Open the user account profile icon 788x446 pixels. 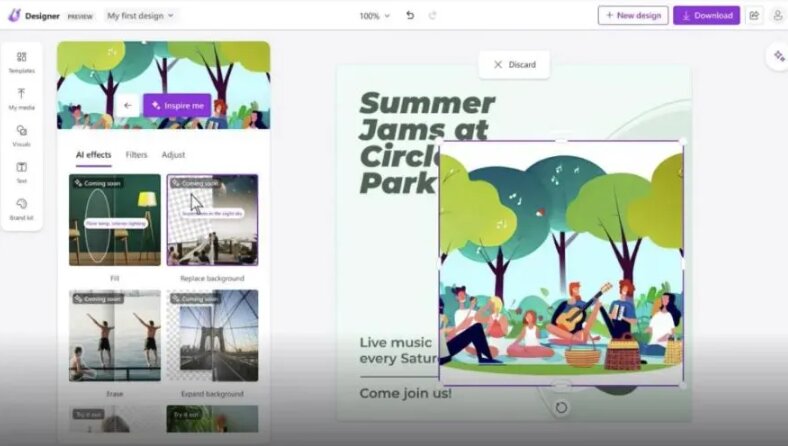(x=777, y=16)
